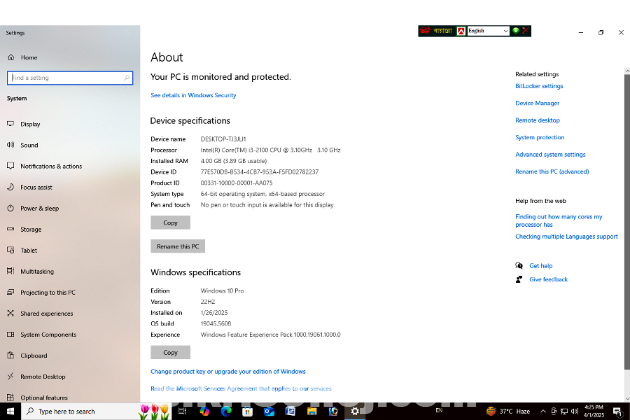Click the Give feedback link
The width and height of the screenshot is (630, 420).
[548, 279]
